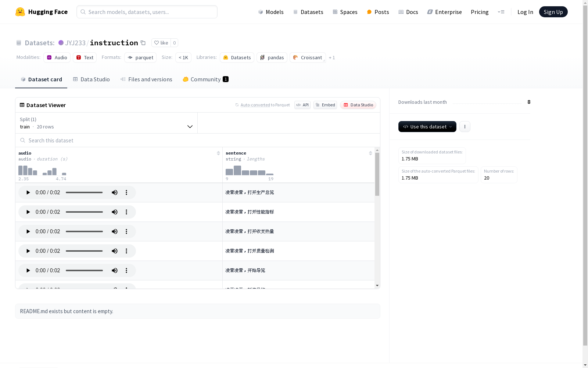Viewport: 588px width, 368px height.
Task: Click the like count 0
Action: pyautogui.click(x=175, y=43)
